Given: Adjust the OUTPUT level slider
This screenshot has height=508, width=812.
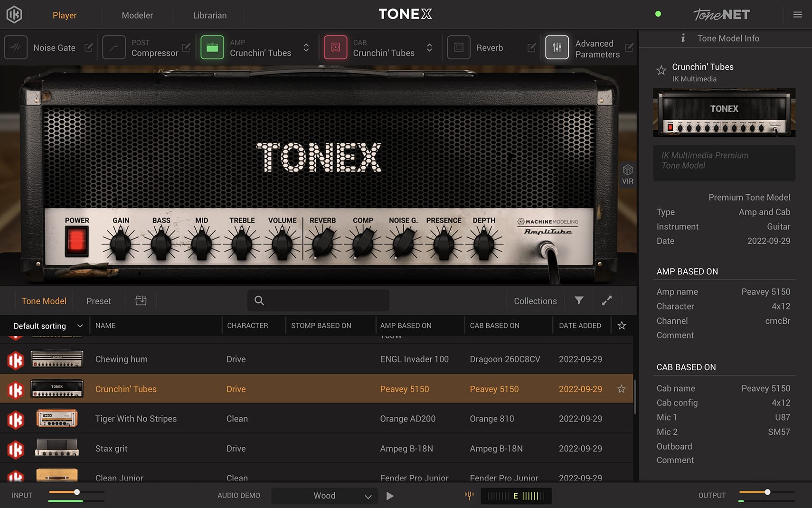Looking at the screenshot, I should (x=767, y=493).
